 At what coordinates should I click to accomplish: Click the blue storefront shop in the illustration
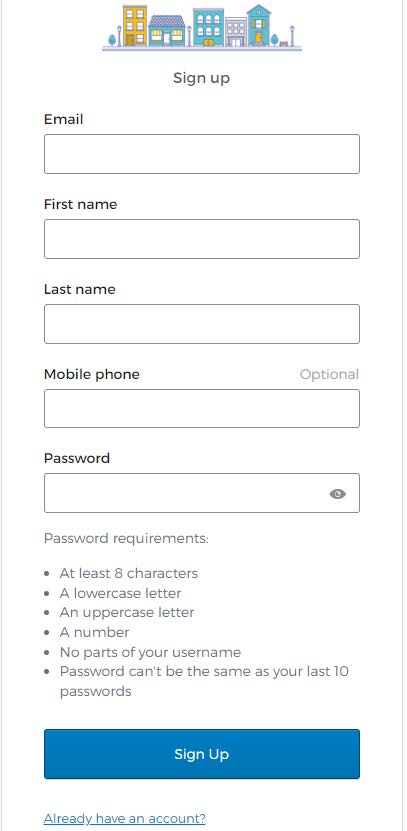tap(167, 31)
